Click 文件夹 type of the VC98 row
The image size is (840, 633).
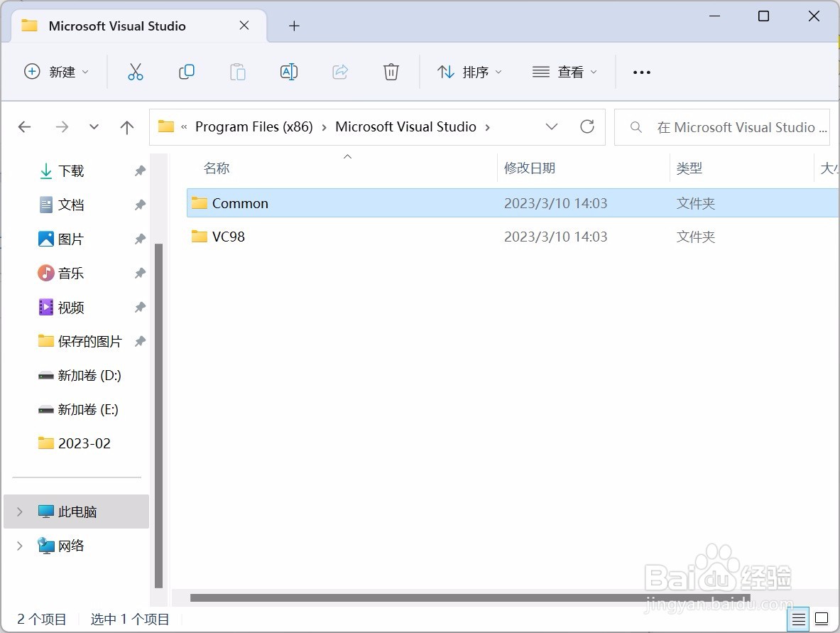tap(695, 237)
